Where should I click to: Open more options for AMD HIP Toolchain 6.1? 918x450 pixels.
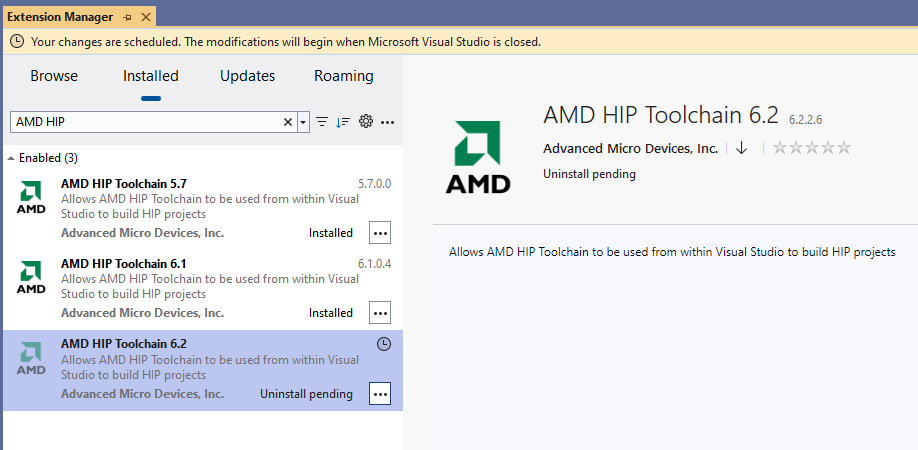coord(380,313)
